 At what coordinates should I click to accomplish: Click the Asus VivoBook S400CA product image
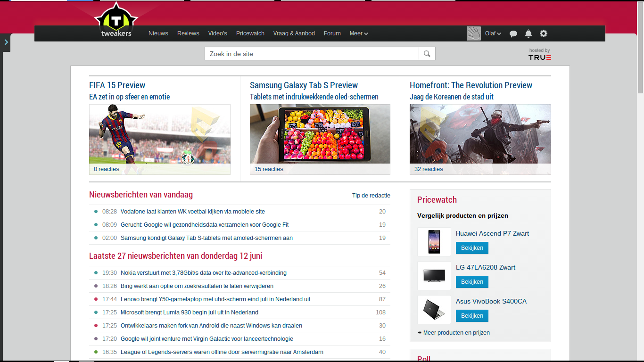coord(434,310)
